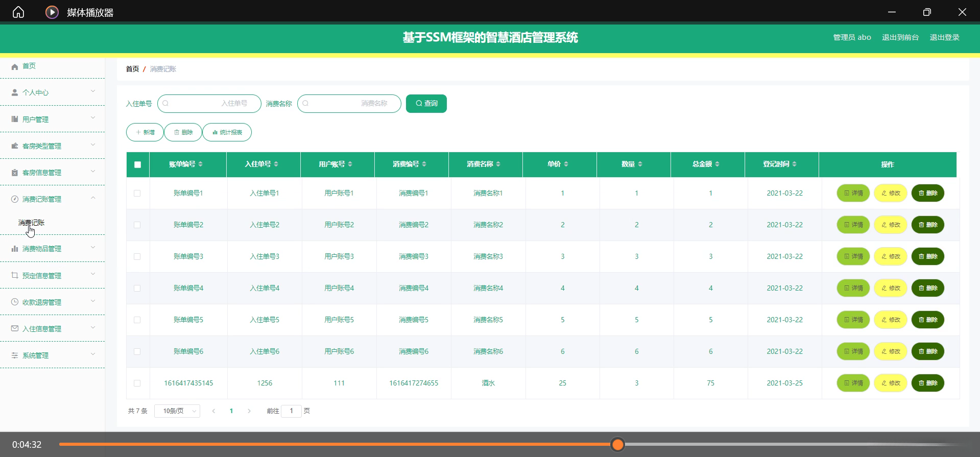Toggle the select-all checkbox in table header
The height and width of the screenshot is (457, 980).
(x=137, y=164)
